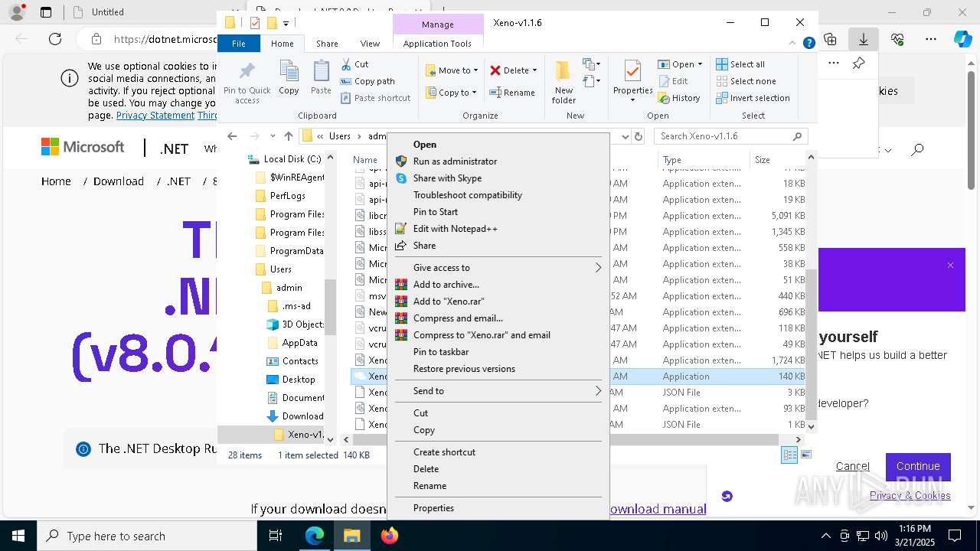Open the Delete dropdown arrow in ribbon

(x=534, y=70)
